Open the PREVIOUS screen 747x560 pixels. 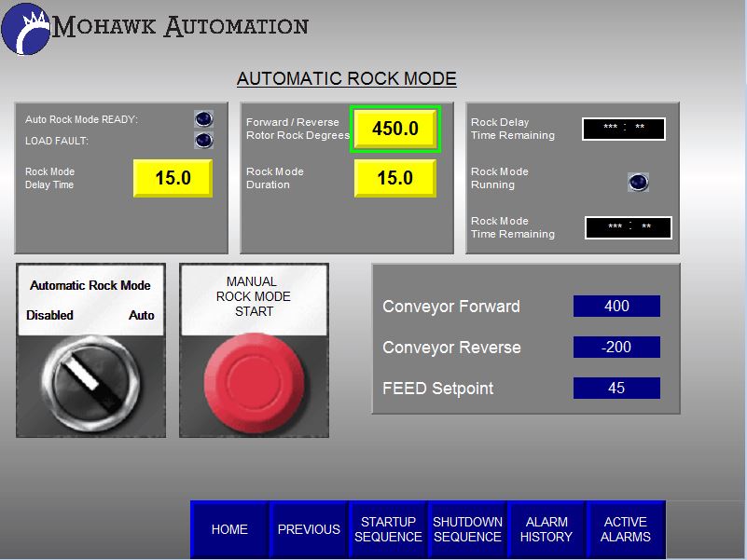pos(309,529)
